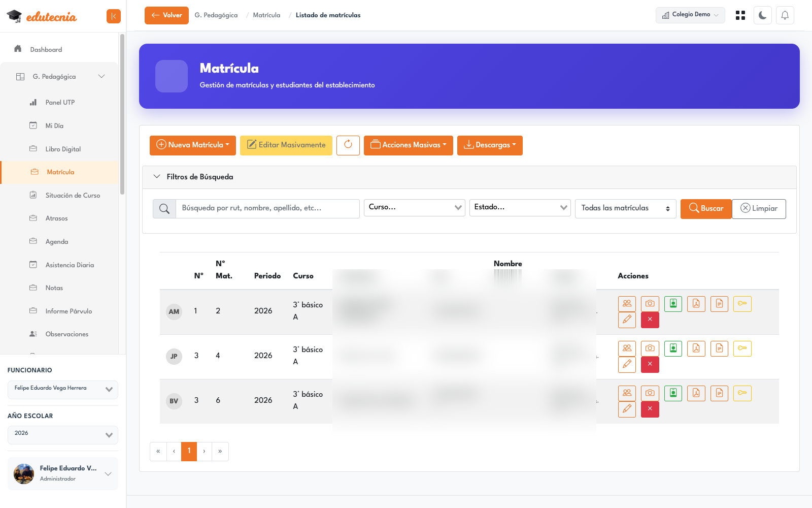Click the last page double arrow

220,451
